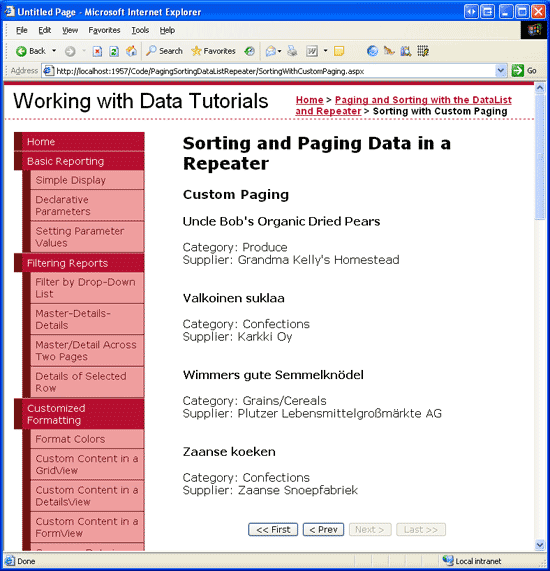The image size is (550, 571).
Task: Click the Search magnifier toolbar button
Action: click(164, 51)
